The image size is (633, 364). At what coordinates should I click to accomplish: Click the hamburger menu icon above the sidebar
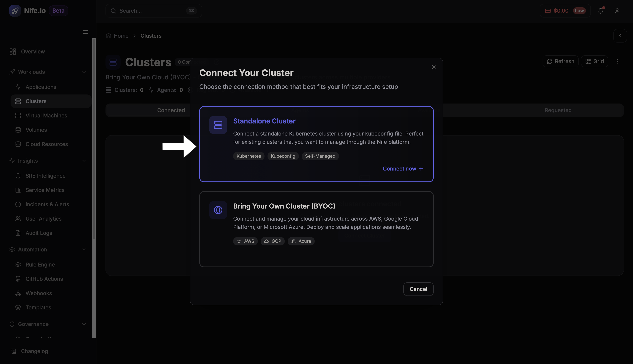[85, 32]
